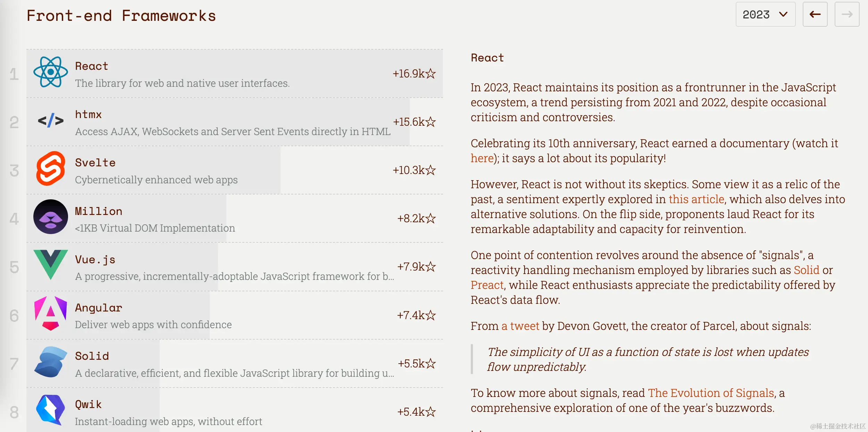Click the React atom logo icon

coord(51,72)
